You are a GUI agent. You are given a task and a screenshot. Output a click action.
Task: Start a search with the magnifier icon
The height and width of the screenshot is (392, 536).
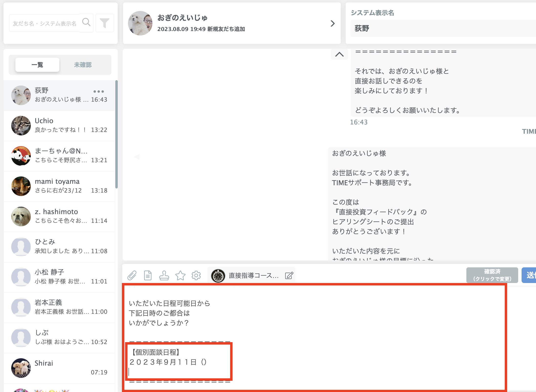(86, 23)
